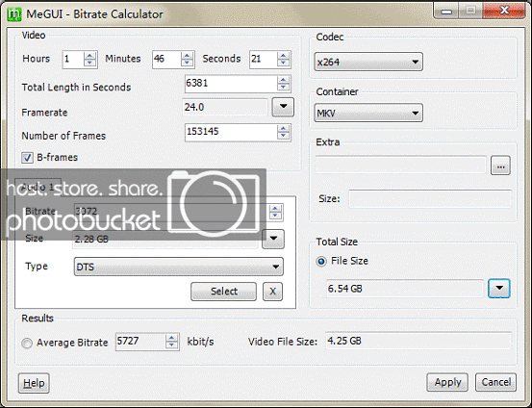Close the Bitrate Calculator window
The image size is (532, 408).
click(x=504, y=11)
